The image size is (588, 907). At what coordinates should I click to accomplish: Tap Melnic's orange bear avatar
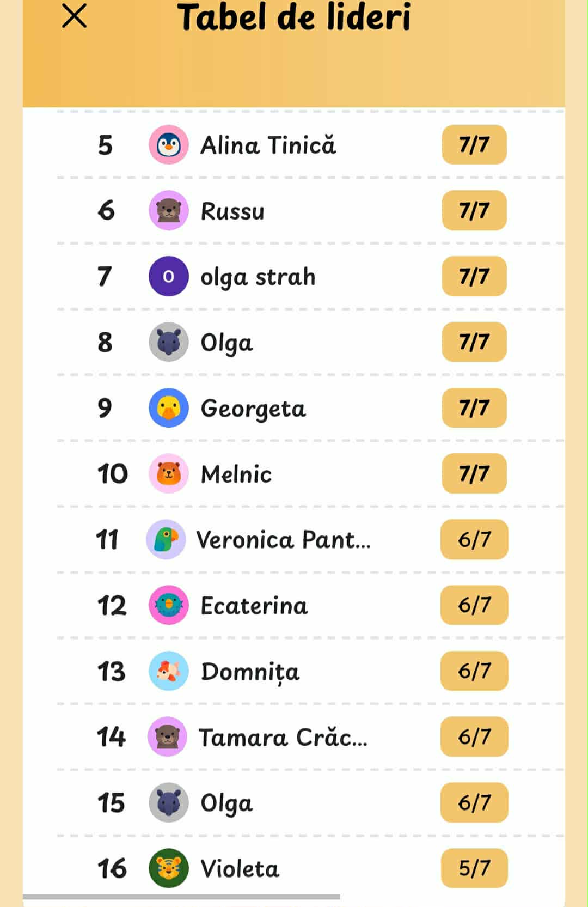tap(169, 474)
